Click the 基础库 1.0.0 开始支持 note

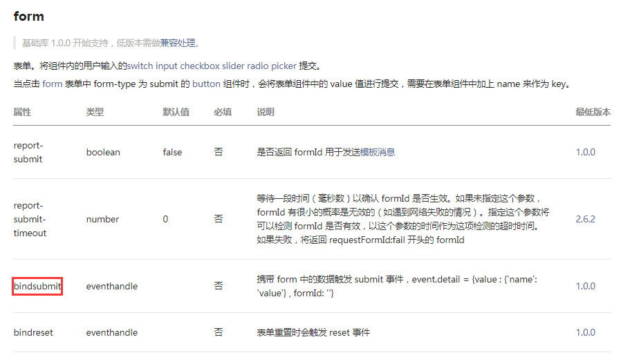point(111,43)
